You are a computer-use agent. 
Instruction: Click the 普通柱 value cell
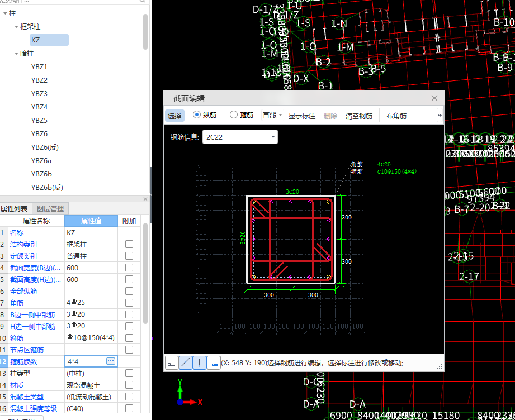[x=91, y=256]
